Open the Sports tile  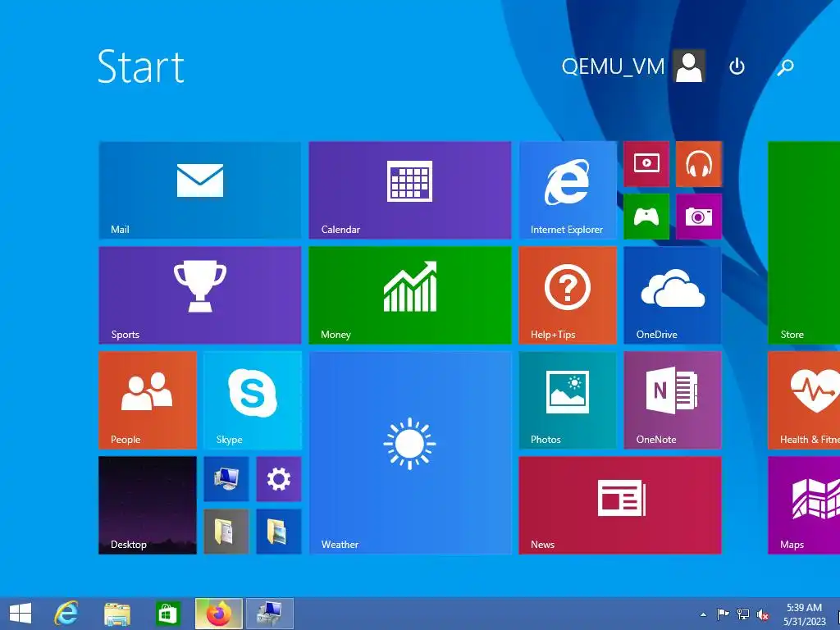200,295
